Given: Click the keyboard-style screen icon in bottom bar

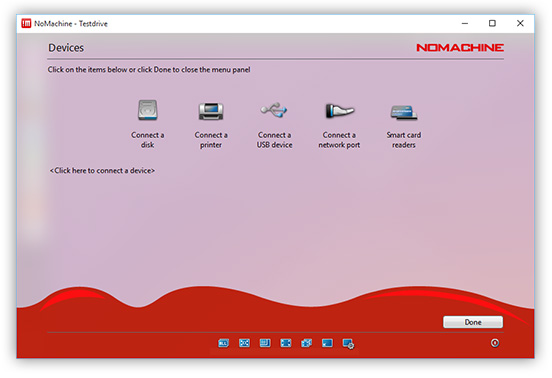Looking at the screenshot, I should [265, 343].
